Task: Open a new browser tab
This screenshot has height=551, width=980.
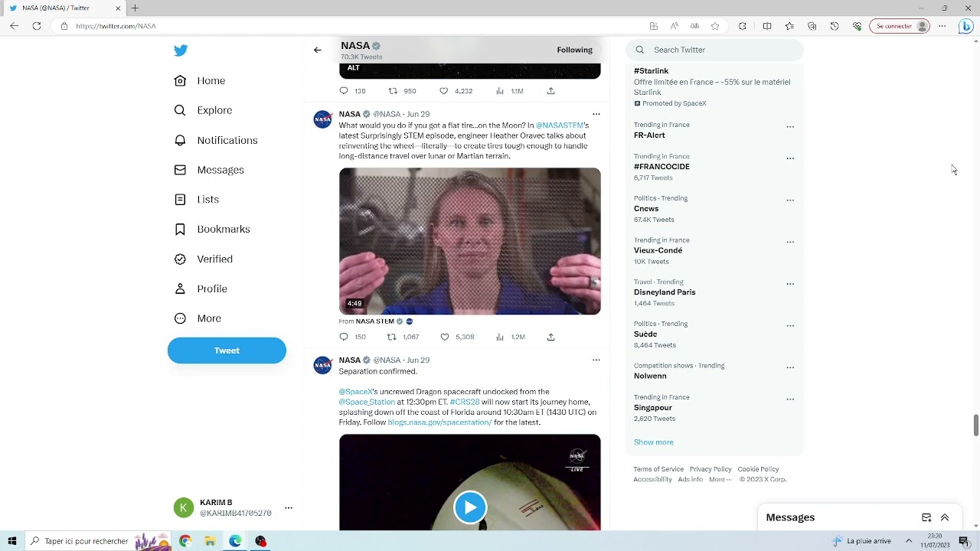Action: (135, 8)
